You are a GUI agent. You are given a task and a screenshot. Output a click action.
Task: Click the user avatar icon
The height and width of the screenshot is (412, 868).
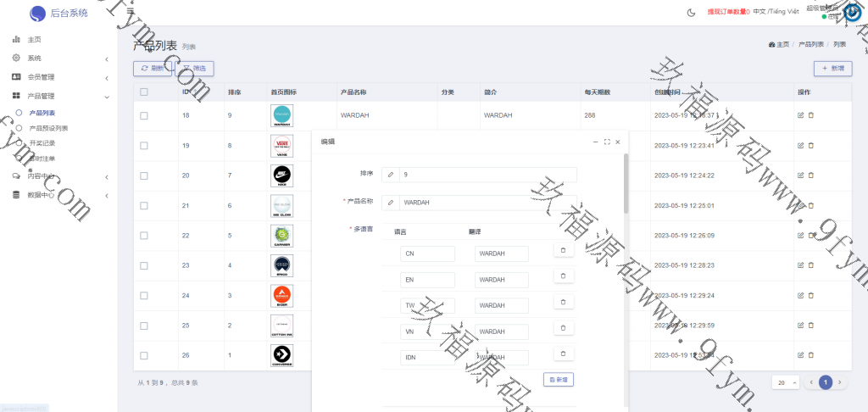pyautogui.click(x=853, y=12)
